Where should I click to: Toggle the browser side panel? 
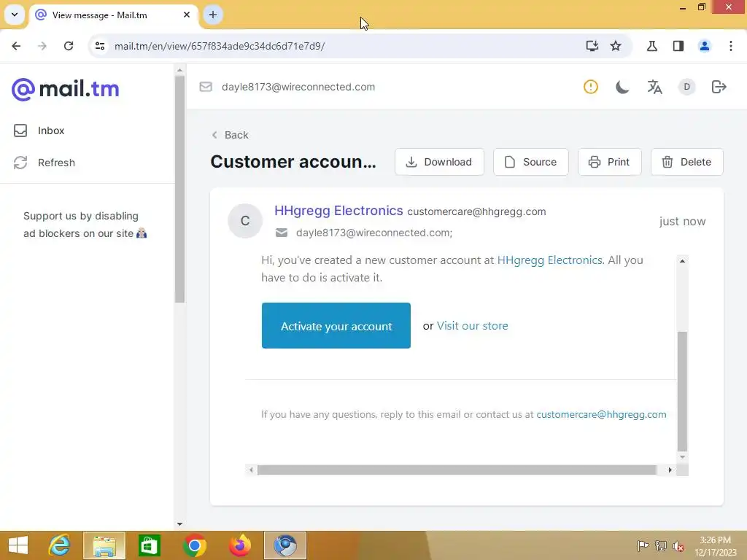click(678, 46)
